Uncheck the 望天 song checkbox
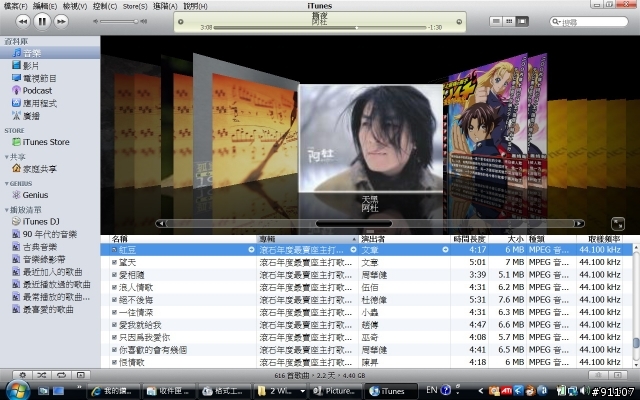 [114, 262]
